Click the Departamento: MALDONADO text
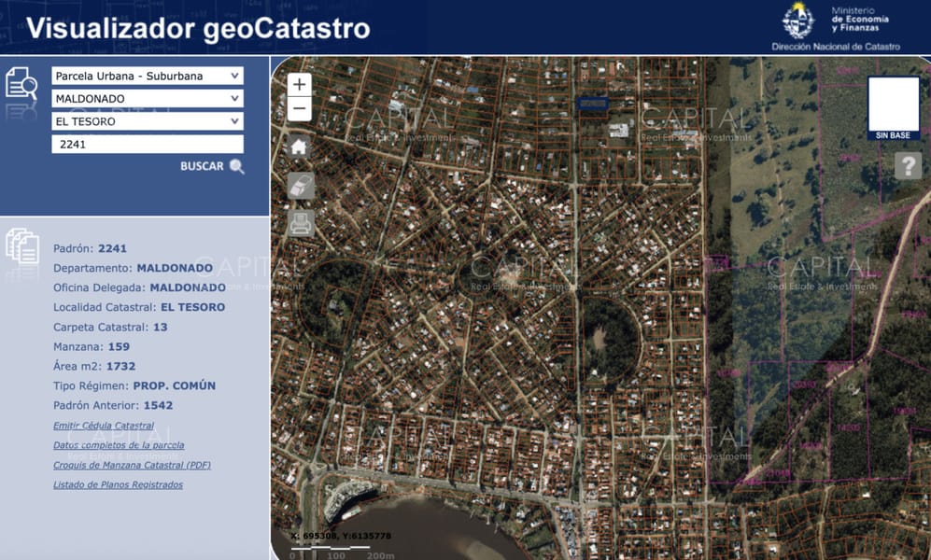The image size is (931, 560). 133,268
